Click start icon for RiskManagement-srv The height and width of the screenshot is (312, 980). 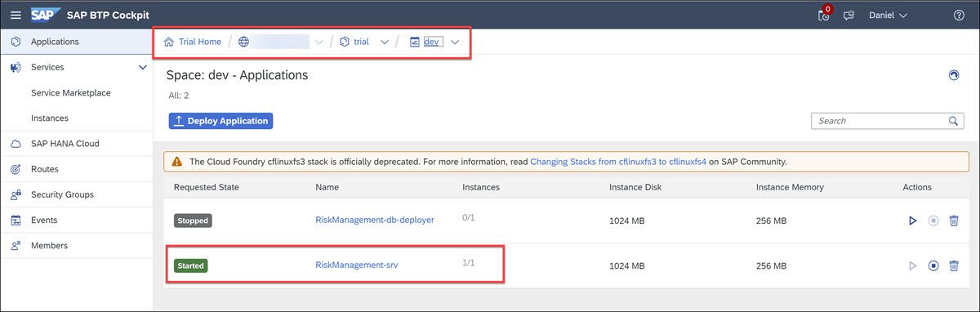913,265
